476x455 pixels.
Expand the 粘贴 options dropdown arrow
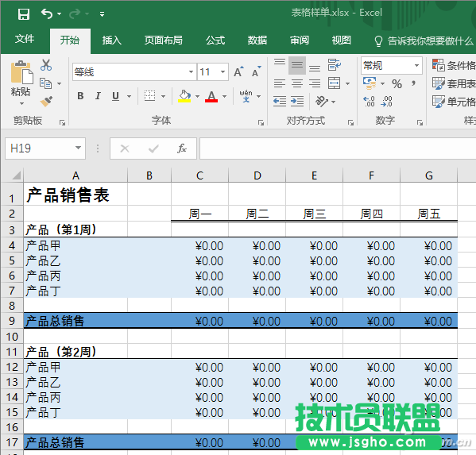(21, 103)
